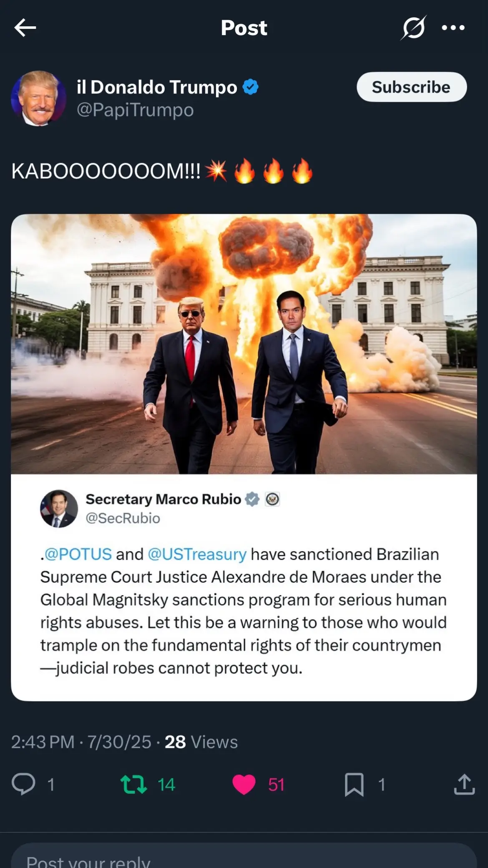Tap the back arrow icon
Viewport: 488px width, 868px height.
click(x=25, y=28)
